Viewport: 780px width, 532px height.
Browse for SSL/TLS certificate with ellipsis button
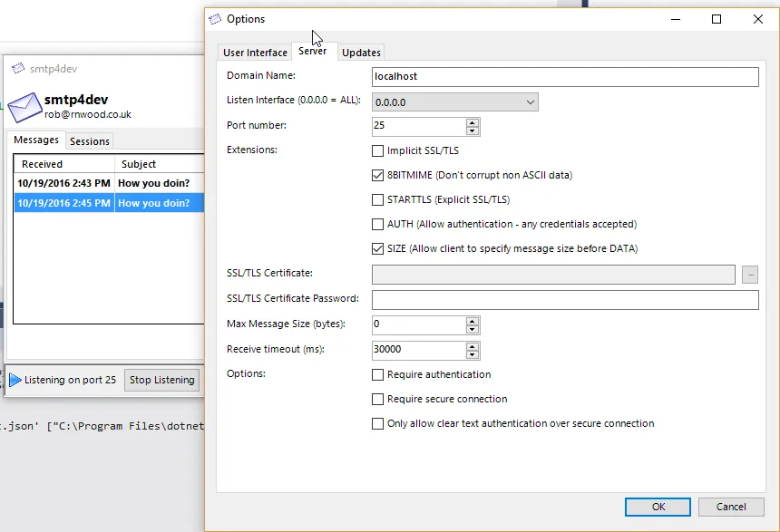click(x=750, y=275)
